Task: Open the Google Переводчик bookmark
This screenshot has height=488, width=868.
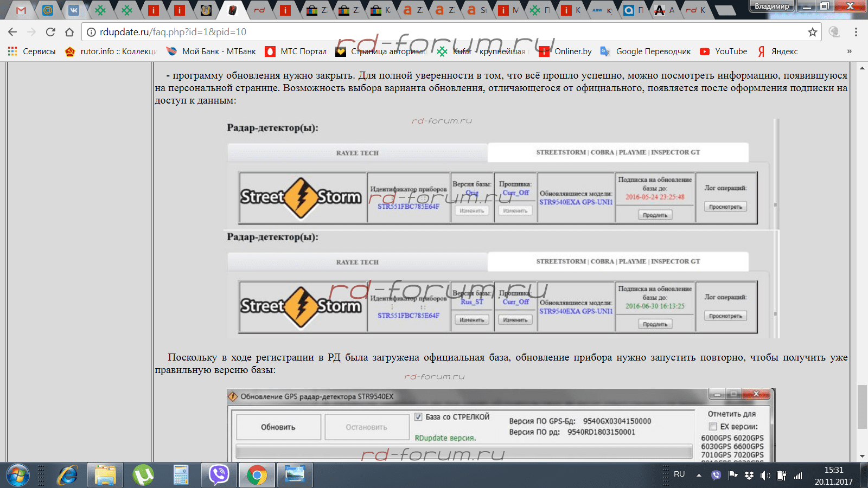Action: (x=646, y=52)
